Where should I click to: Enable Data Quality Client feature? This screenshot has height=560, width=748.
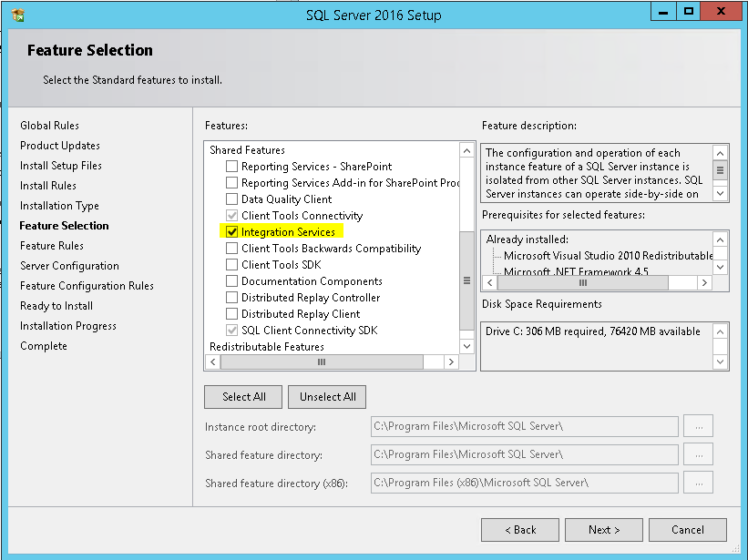point(231,199)
